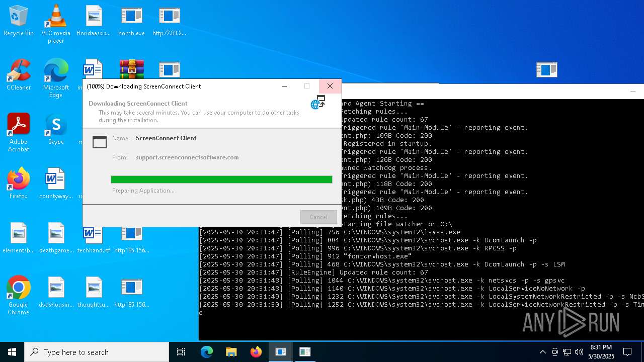Image resolution: width=644 pixels, height=362 pixels.
Task: Open the Recycle Bin desktop icon
Action: [x=19, y=21]
